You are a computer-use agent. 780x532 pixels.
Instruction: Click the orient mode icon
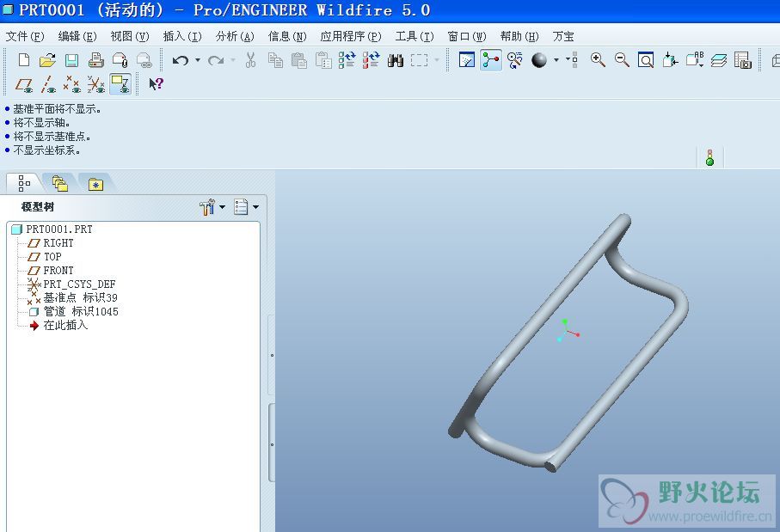pos(515,60)
